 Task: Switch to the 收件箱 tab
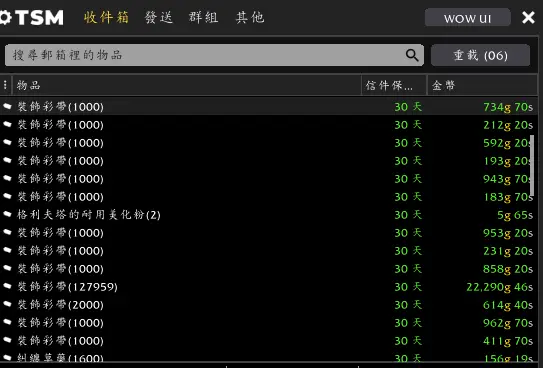coord(106,17)
